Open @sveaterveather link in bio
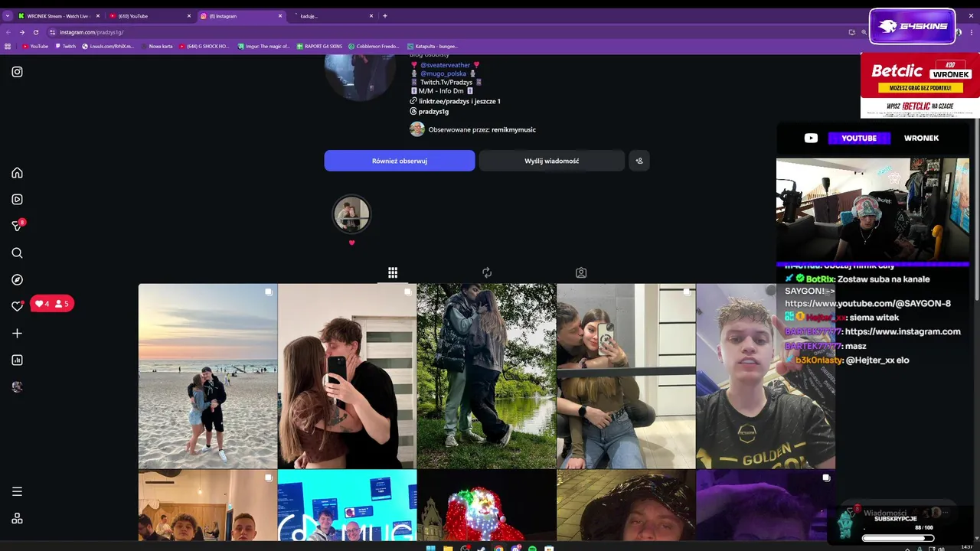Image resolution: width=980 pixels, height=551 pixels. (x=445, y=65)
